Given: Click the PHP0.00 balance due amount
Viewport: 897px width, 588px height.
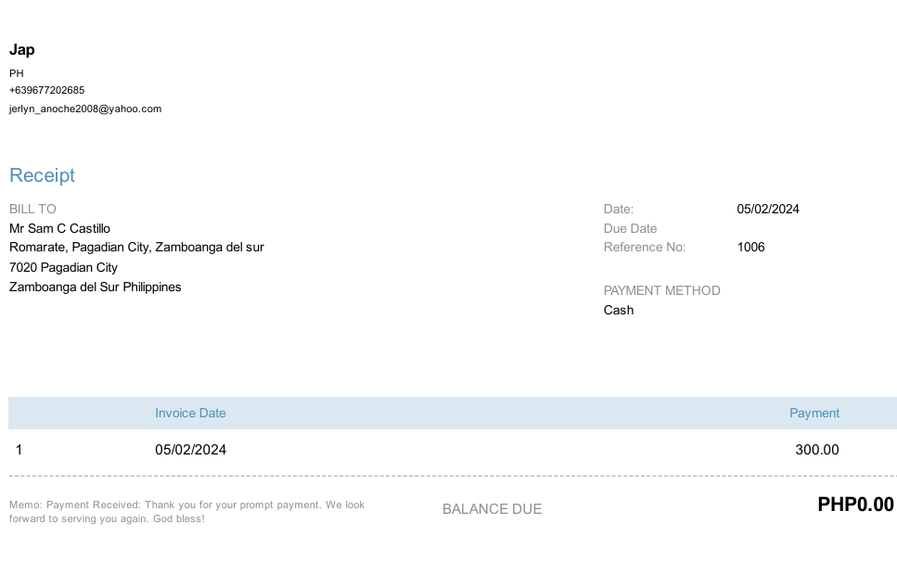Looking at the screenshot, I should pos(855,505).
